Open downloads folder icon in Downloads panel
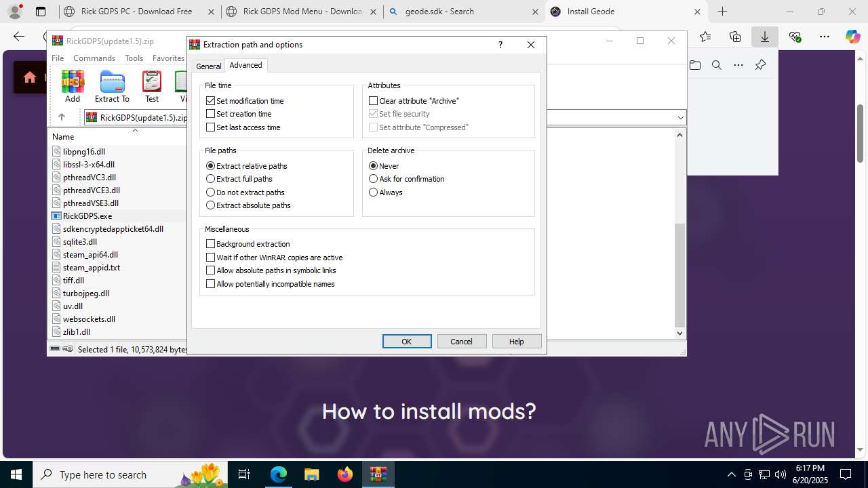This screenshot has width=868, height=488. (695, 65)
